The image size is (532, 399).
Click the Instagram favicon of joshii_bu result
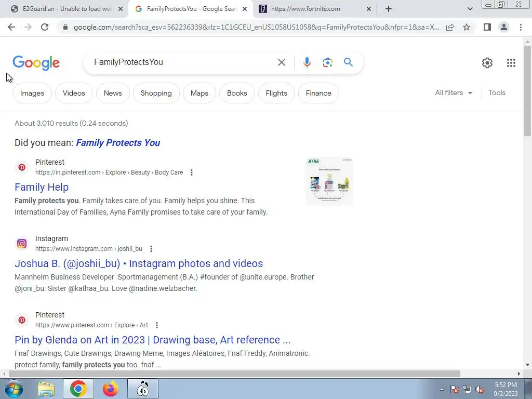click(x=22, y=244)
